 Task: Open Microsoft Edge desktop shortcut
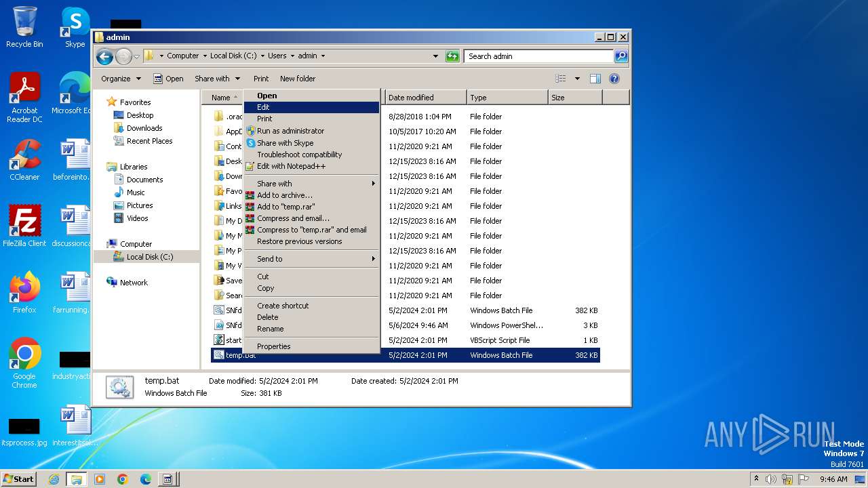73,94
